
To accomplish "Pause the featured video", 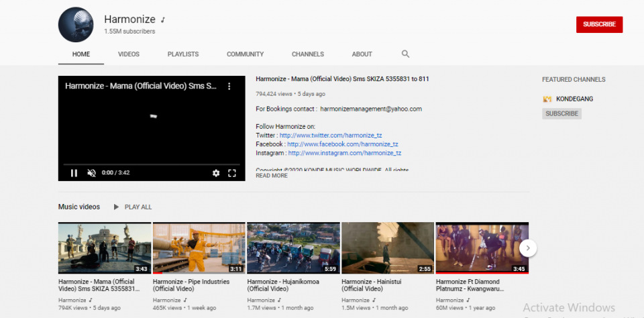I will point(74,173).
